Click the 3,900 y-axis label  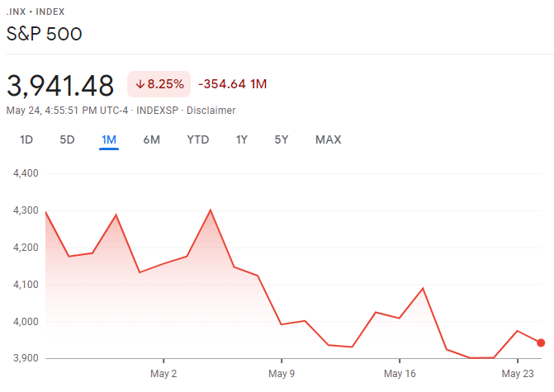tap(26, 358)
